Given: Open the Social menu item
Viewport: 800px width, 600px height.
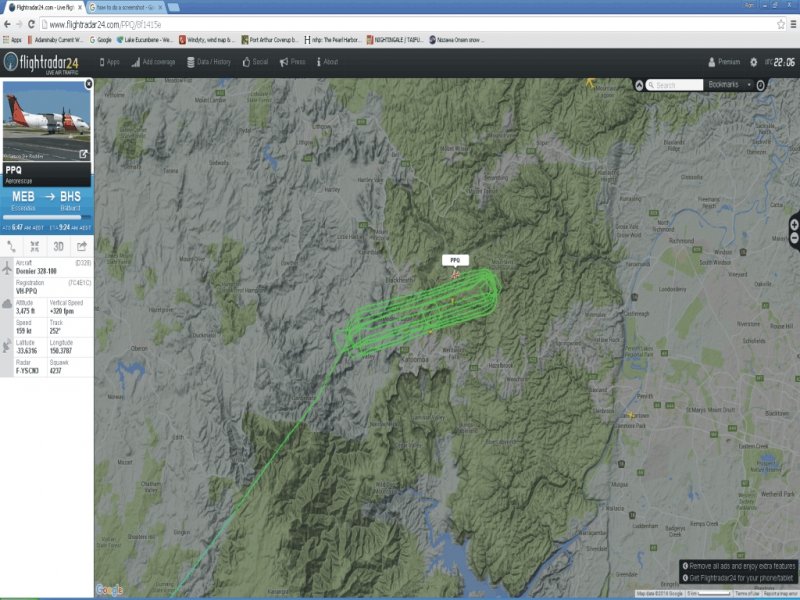Looking at the screenshot, I should (x=255, y=62).
